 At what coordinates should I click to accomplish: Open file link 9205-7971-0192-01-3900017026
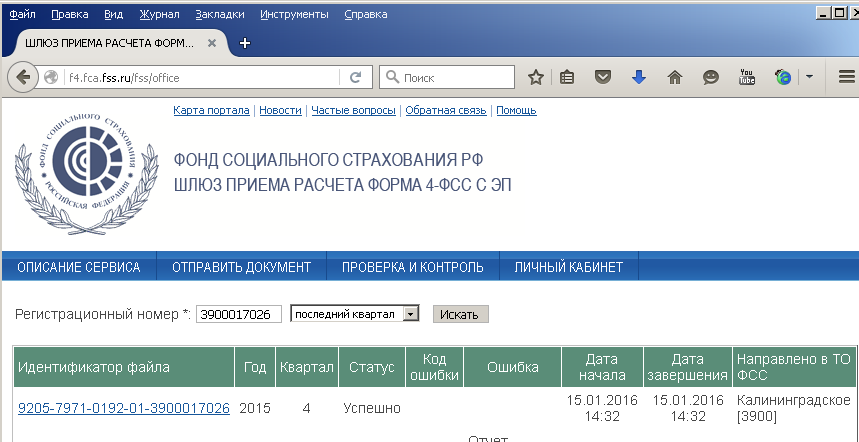pyautogui.click(x=124, y=408)
